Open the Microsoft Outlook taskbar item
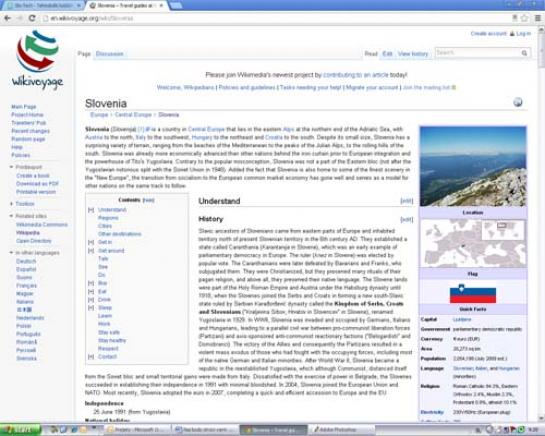545x436 pixels. tap(137, 430)
